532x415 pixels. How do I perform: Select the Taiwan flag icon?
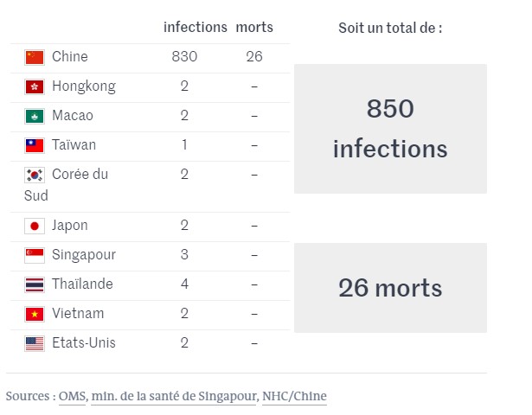point(34,146)
